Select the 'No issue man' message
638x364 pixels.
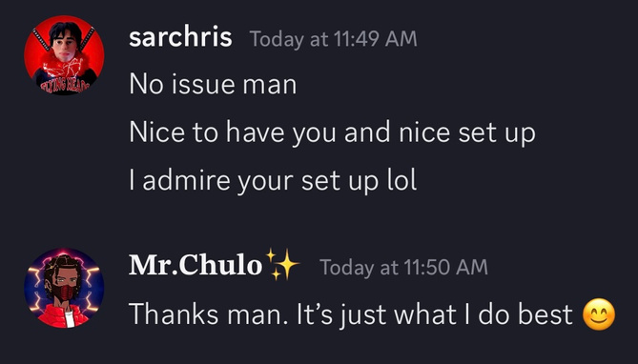click(x=213, y=85)
